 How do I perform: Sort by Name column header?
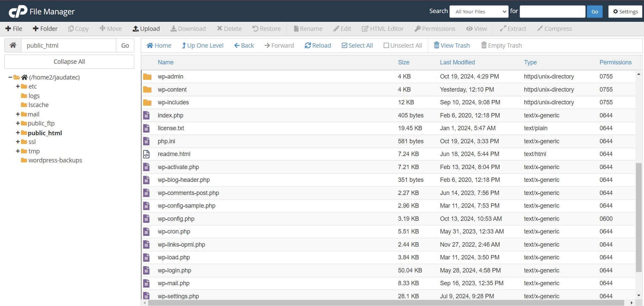[166, 62]
